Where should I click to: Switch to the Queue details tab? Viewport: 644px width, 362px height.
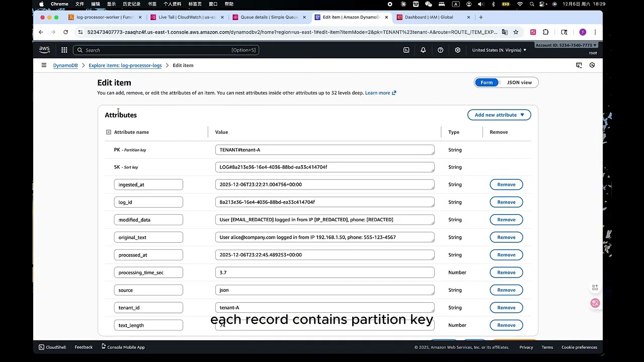click(x=268, y=17)
